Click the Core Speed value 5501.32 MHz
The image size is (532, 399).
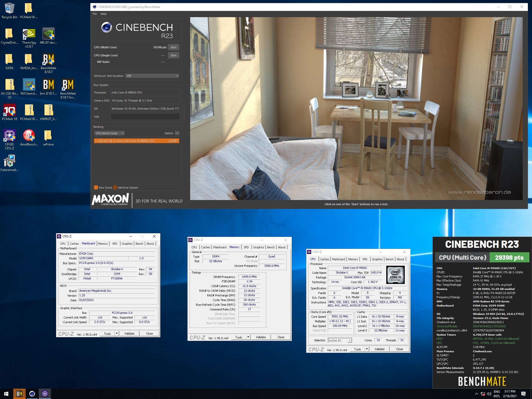[x=340, y=317]
